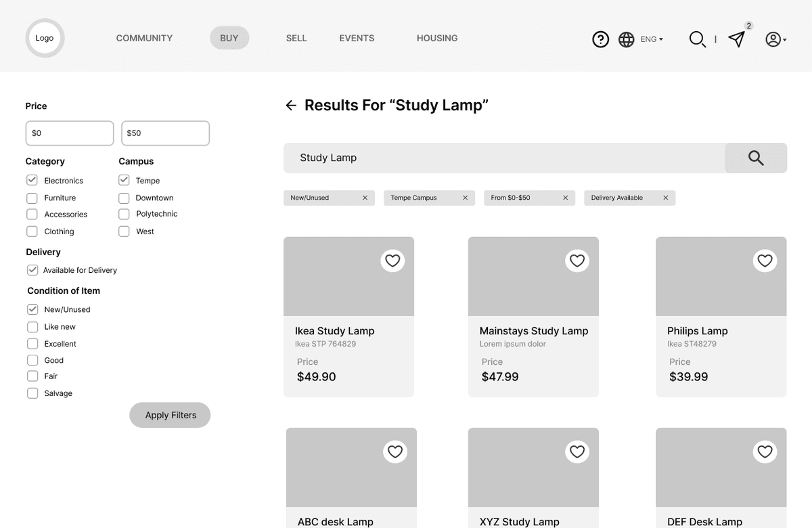Open the header search magnifier icon

coord(698,39)
